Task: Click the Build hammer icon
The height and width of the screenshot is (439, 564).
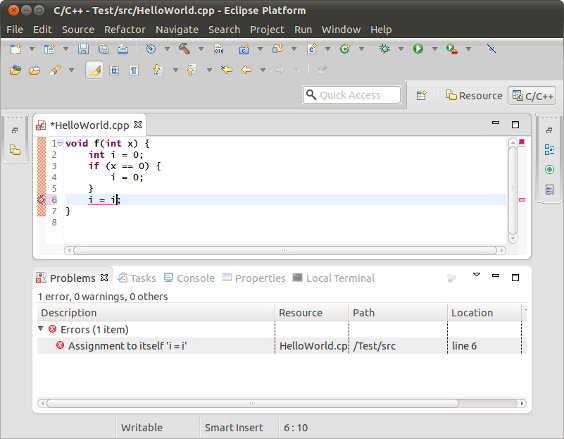Action: [x=185, y=49]
